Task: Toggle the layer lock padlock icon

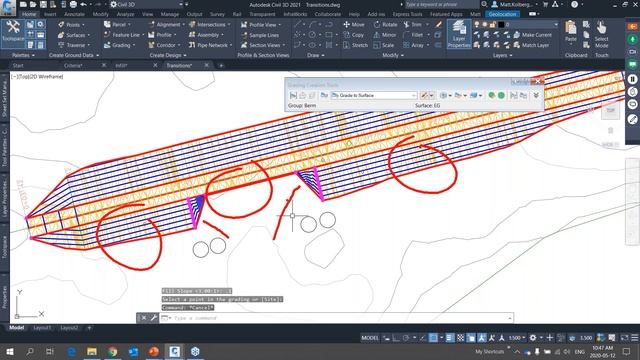Action: pyautogui.click(x=493, y=24)
